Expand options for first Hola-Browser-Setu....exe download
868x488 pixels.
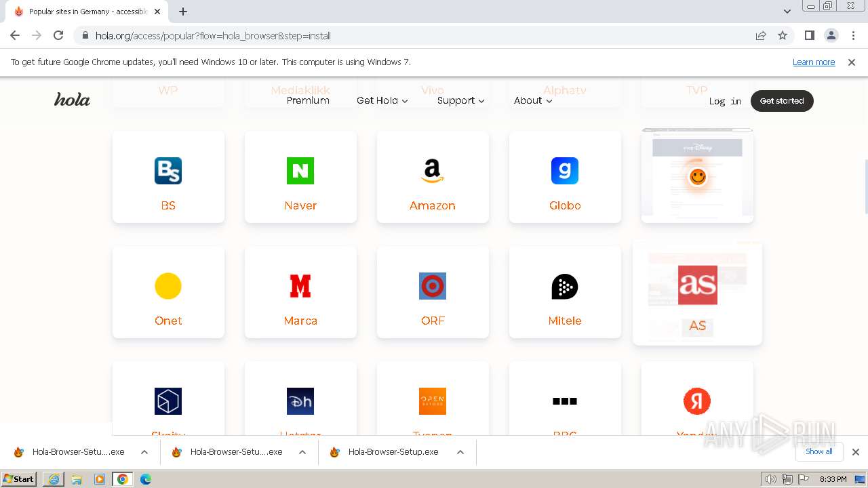coord(144,452)
